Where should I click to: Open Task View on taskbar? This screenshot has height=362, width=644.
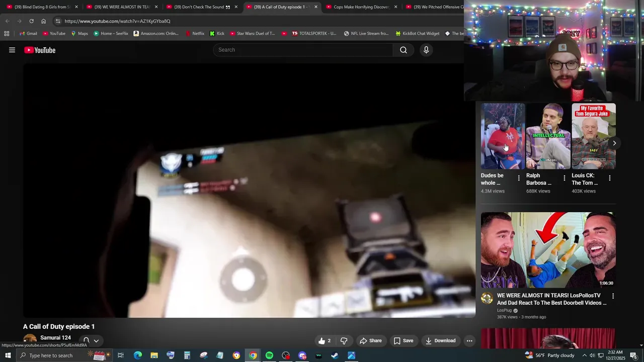tap(121, 355)
